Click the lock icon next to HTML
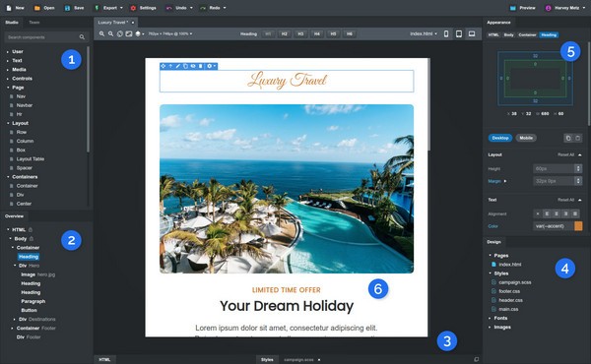Viewport: 591px width, 364px height. [31, 229]
